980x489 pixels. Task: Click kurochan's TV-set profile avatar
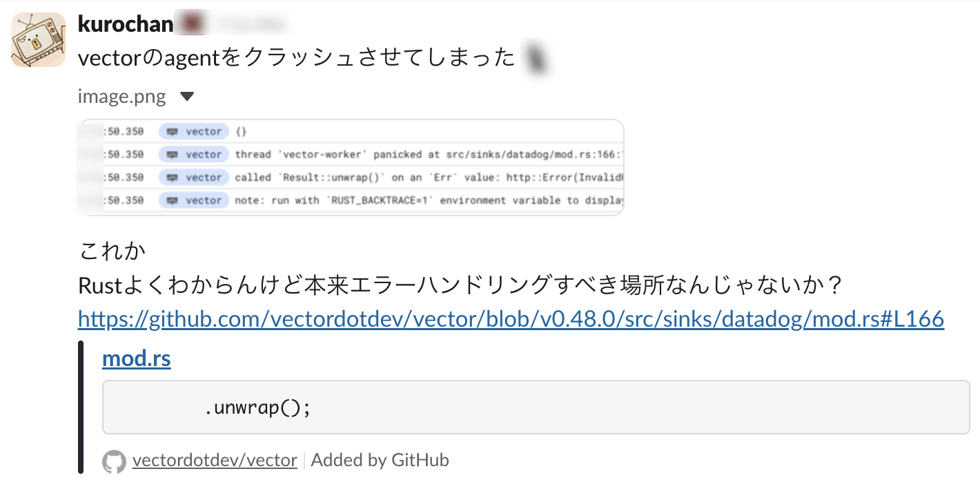point(38,39)
